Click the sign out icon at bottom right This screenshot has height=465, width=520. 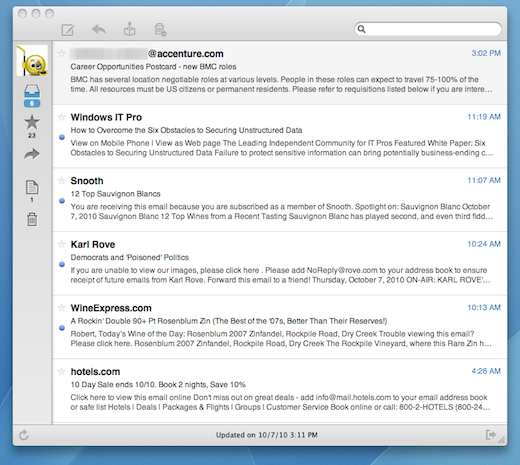[x=490, y=435]
